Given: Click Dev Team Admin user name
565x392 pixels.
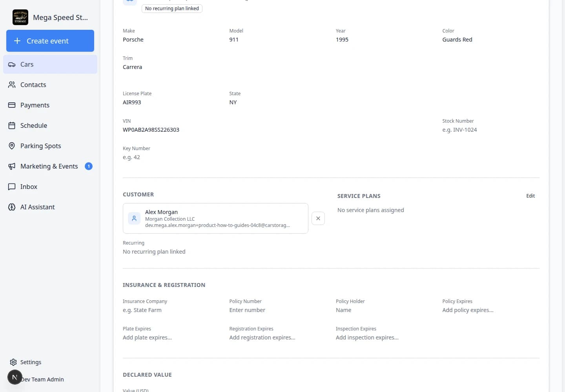Looking at the screenshot, I should point(42,379).
